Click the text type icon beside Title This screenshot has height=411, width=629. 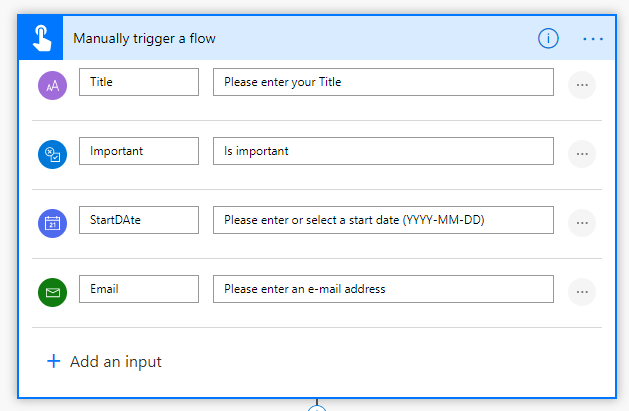pyautogui.click(x=52, y=85)
